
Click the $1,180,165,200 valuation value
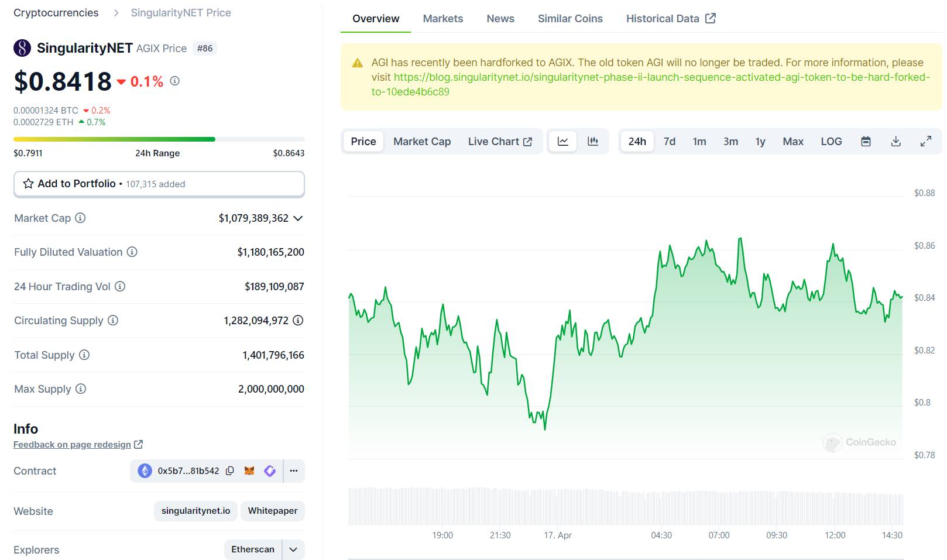point(270,252)
